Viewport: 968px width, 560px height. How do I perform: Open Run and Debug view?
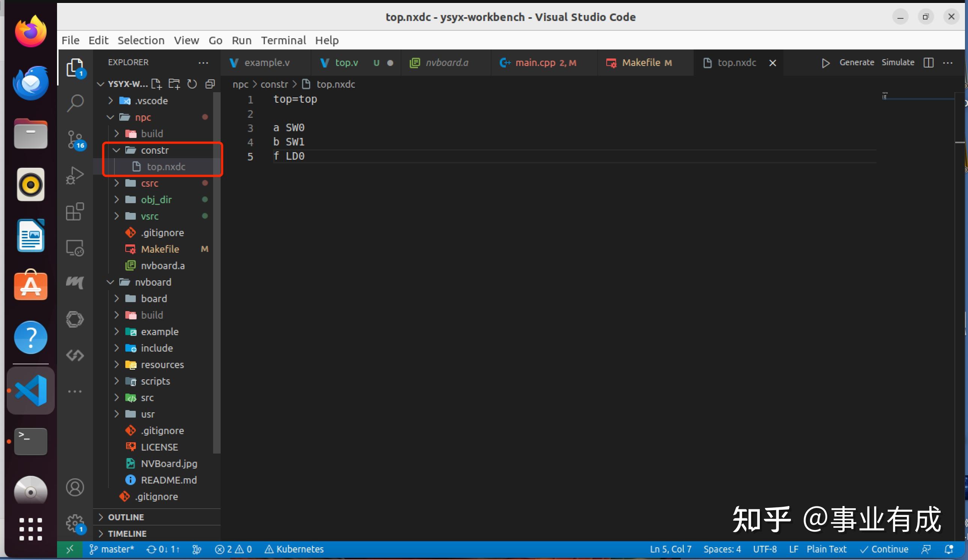[x=75, y=175]
